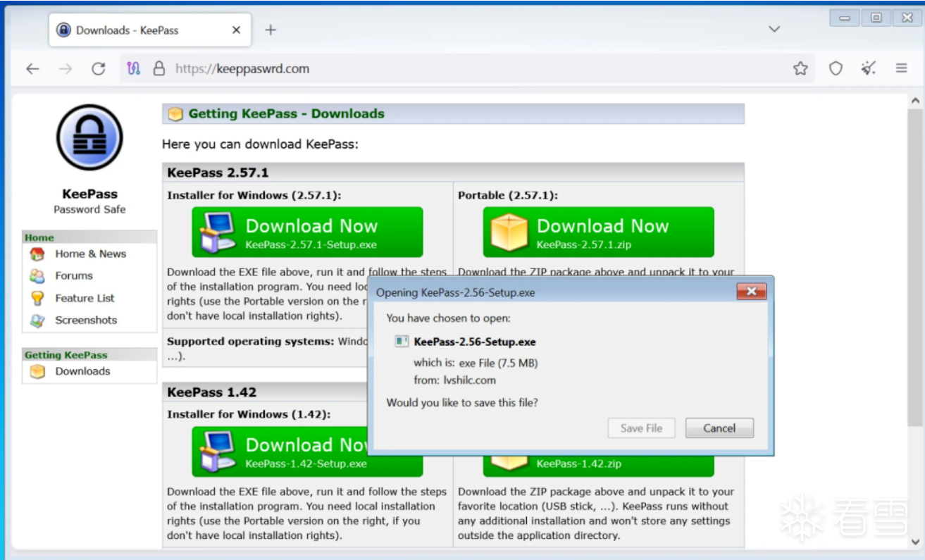
Task: Maximize the browser window
Action: (x=876, y=18)
